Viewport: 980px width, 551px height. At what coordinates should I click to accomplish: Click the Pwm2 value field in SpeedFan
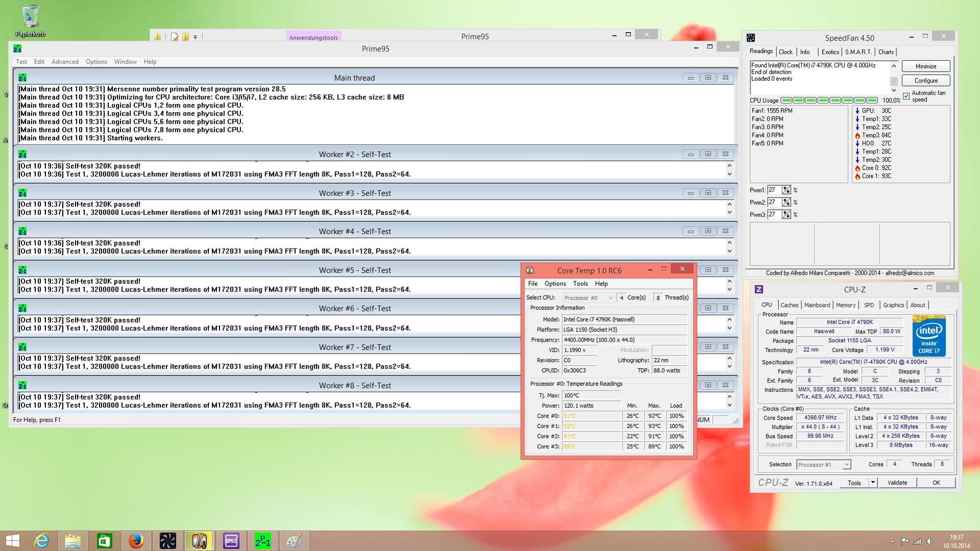click(x=774, y=202)
